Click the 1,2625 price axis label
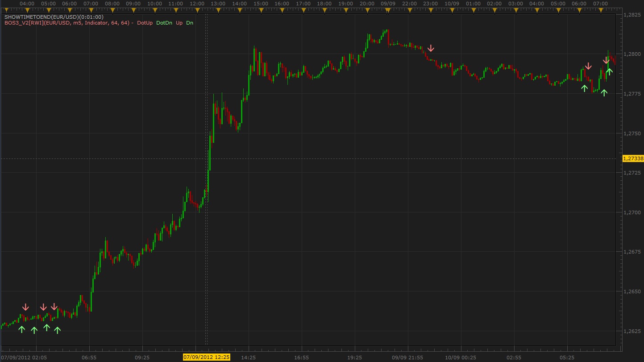This screenshot has height=362, width=644. [632, 331]
